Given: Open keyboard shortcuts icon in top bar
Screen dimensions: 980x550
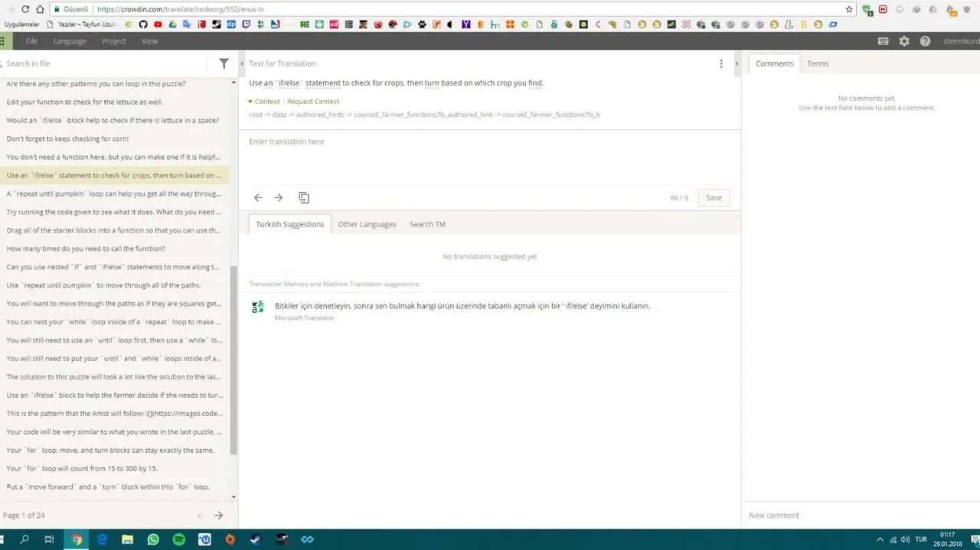Looking at the screenshot, I should click(884, 41).
